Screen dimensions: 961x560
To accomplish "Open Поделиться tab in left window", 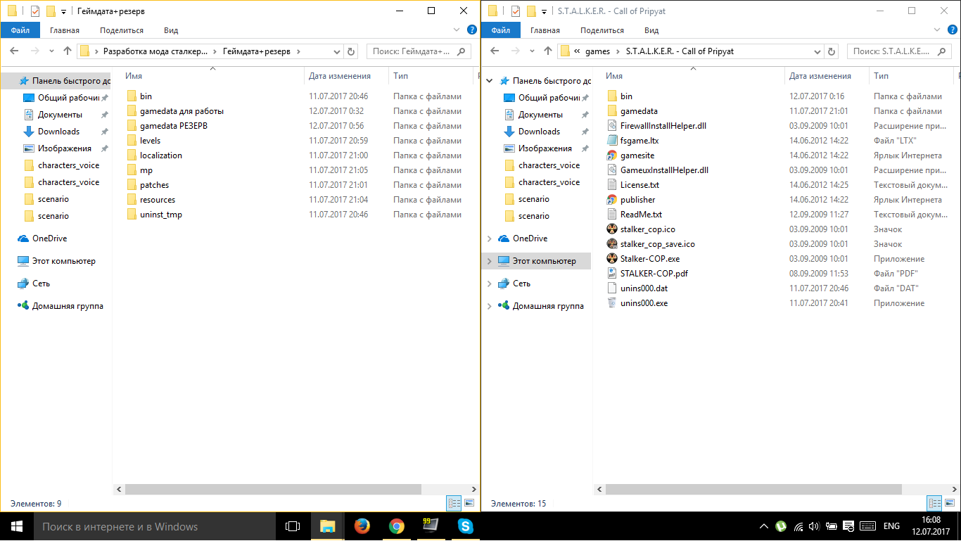I will 122,30.
